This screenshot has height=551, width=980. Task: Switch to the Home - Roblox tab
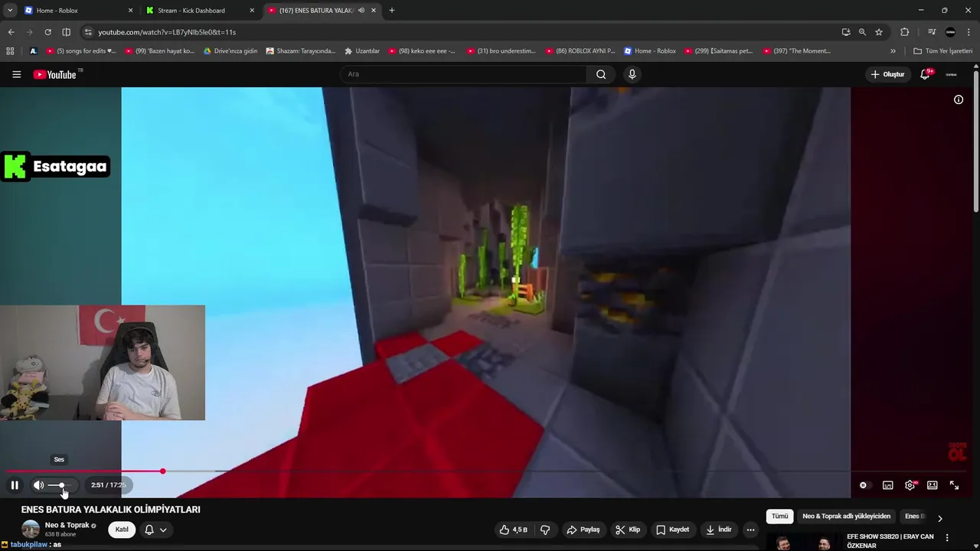pos(77,10)
